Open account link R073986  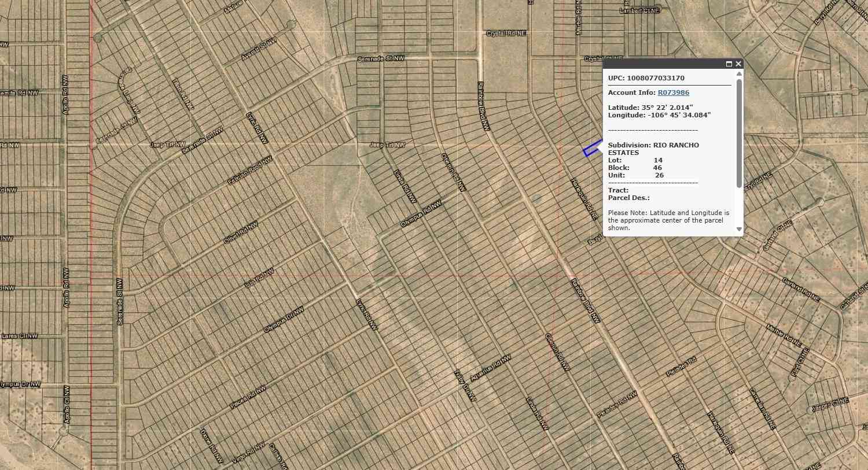(674, 92)
